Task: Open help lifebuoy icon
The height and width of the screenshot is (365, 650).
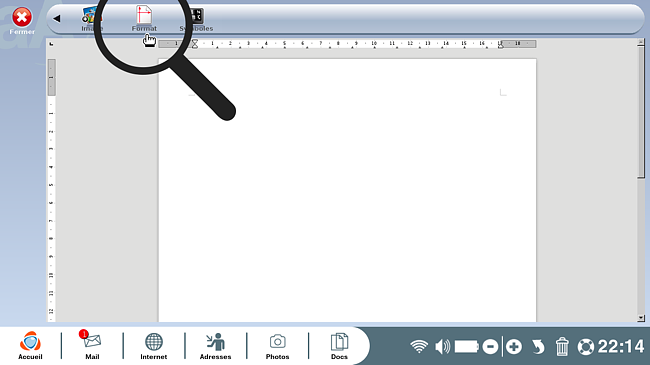Action: pos(585,346)
